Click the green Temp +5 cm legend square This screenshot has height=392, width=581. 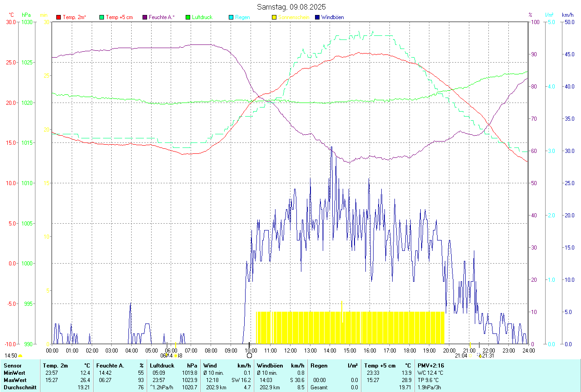click(x=102, y=17)
